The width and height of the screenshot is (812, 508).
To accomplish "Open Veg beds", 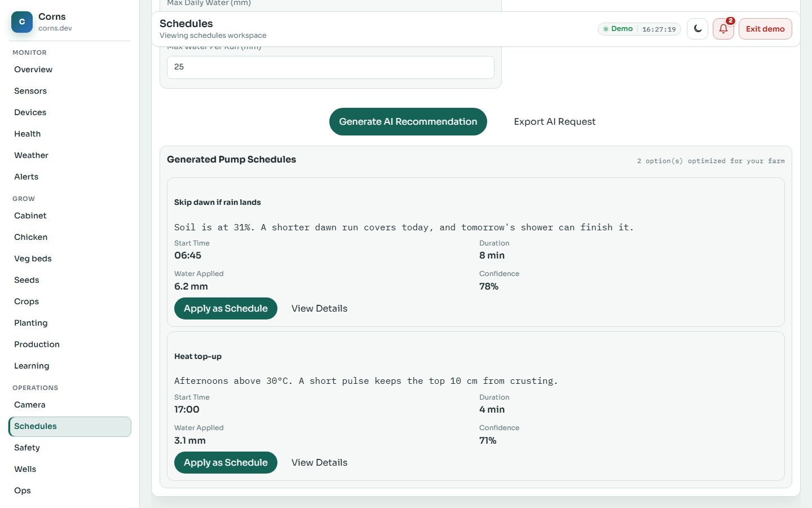I will pos(70,259).
